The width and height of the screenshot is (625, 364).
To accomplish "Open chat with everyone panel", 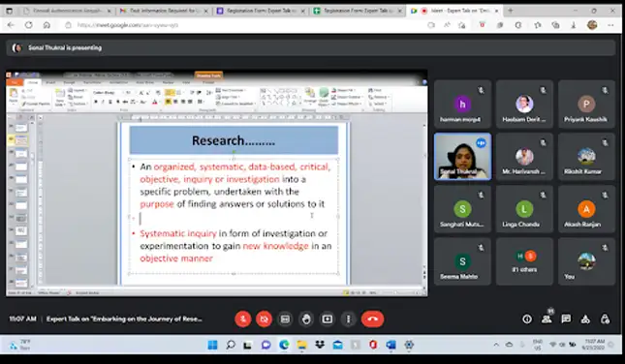I will [x=566, y=319].
